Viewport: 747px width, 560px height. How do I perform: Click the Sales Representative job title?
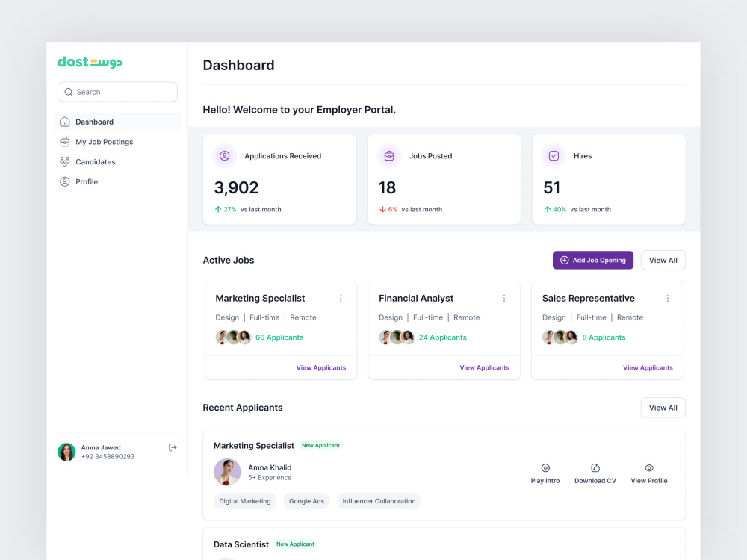coord(589,298)
